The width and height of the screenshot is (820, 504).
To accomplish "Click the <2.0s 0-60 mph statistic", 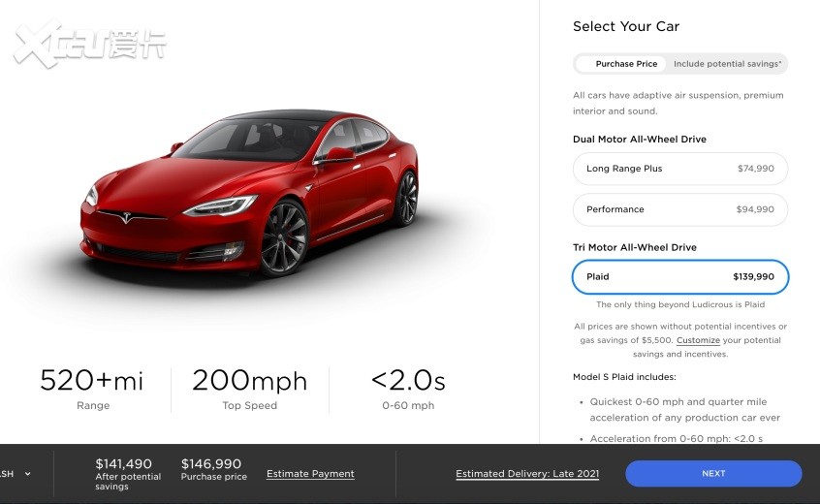I will pos(408,388).
